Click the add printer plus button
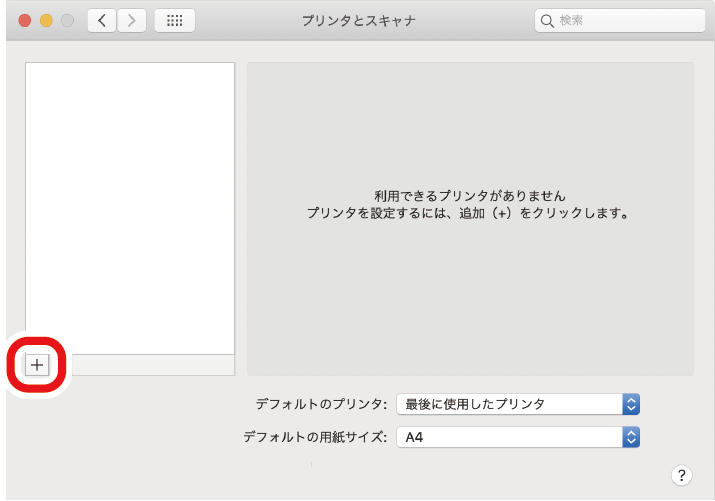Image resolution: width=715 pixels, height=501 pixels. pos(37,365)
